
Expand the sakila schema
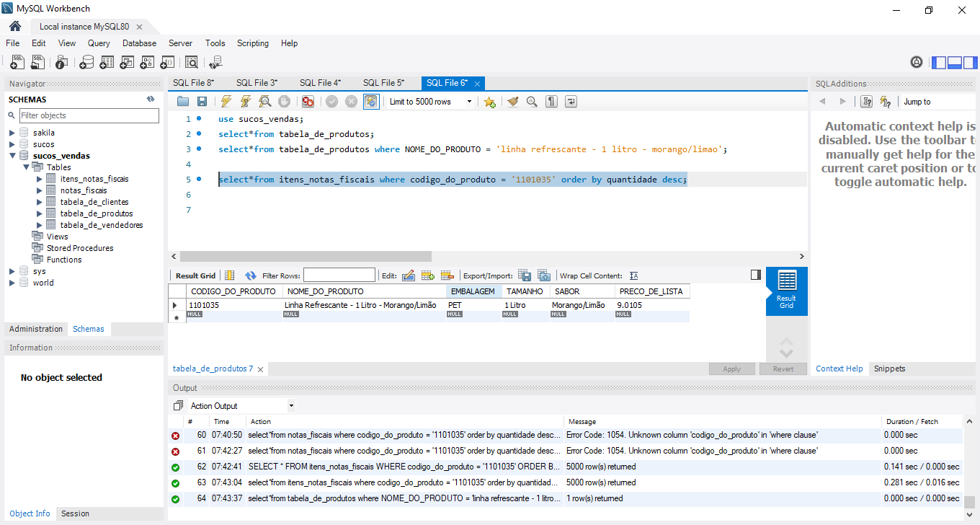12,133
